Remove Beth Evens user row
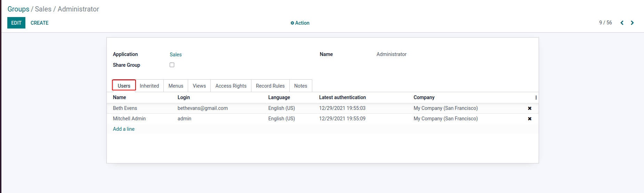Image resolution: width=644 pixels, height=193 pixels. pyautogui.click(x=530, y=108)
